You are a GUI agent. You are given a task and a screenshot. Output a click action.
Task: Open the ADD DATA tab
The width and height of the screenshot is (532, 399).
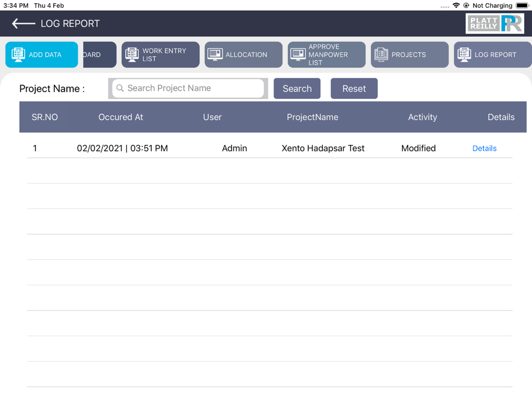[x=41, y=55]
